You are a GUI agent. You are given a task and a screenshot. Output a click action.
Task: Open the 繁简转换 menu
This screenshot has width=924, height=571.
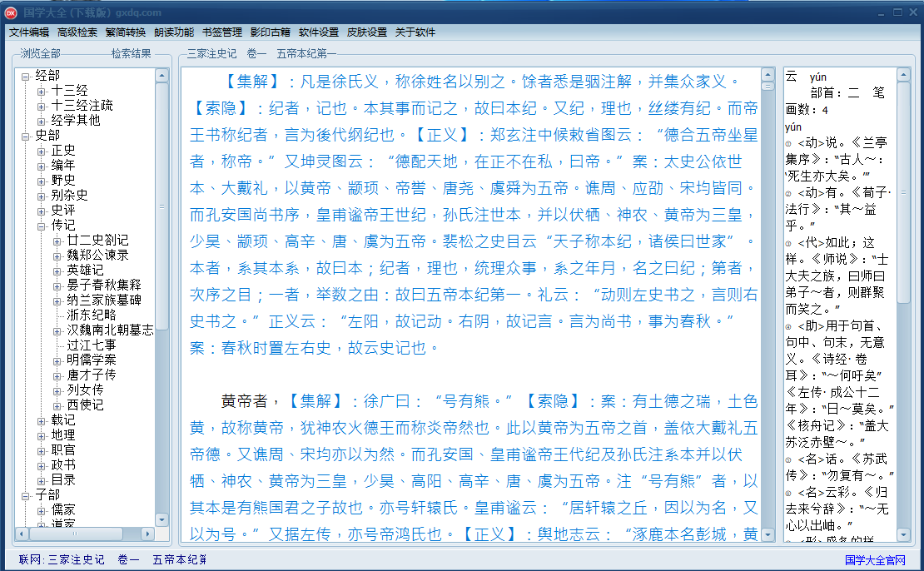pyautogui.click(x=126, y=32)
